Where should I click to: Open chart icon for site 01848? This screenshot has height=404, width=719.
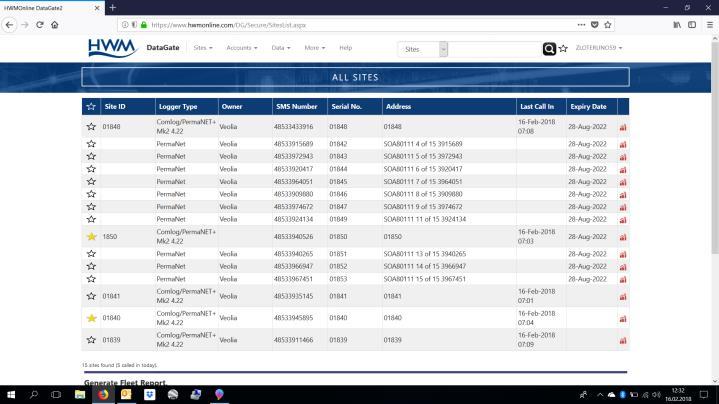pyautogui.click(x=623, y=127)
